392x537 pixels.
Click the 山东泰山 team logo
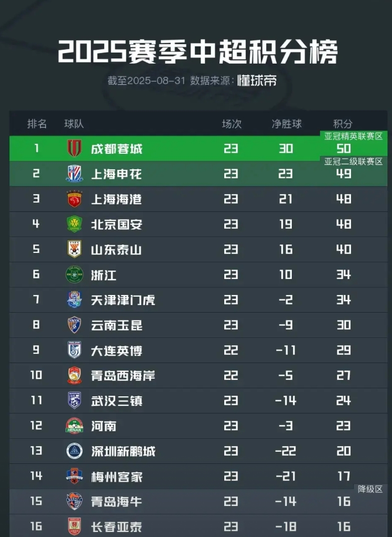74,249
